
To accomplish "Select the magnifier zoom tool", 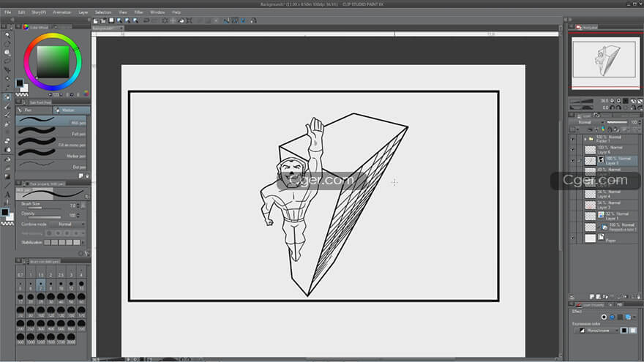I will coord(7,34).
